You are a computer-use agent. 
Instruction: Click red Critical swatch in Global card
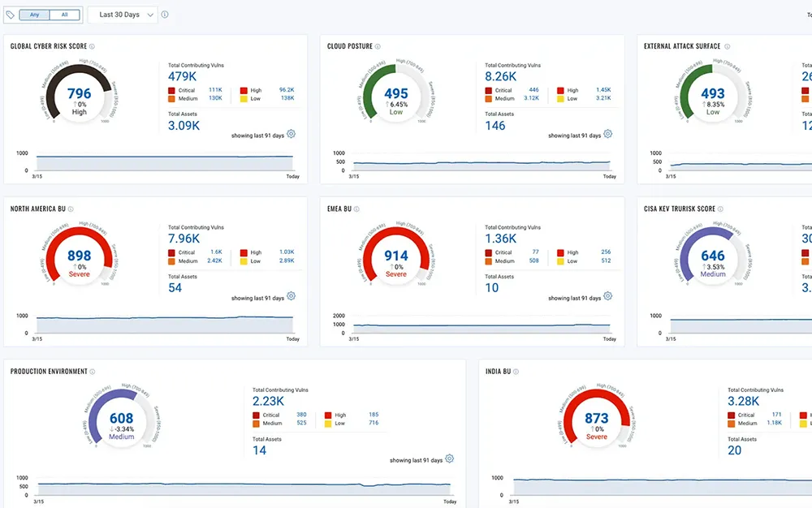click(171, 90)
